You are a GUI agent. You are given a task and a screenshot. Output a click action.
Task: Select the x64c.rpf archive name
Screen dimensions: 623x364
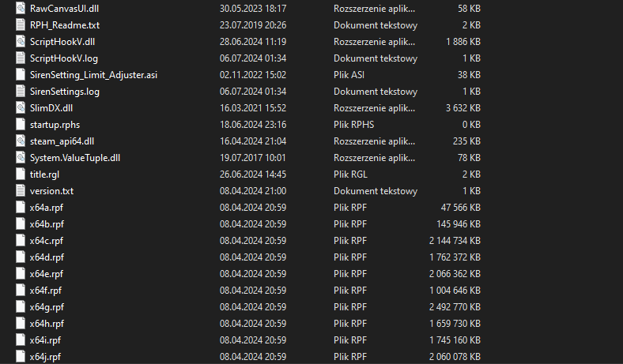(x=47, y=240)
